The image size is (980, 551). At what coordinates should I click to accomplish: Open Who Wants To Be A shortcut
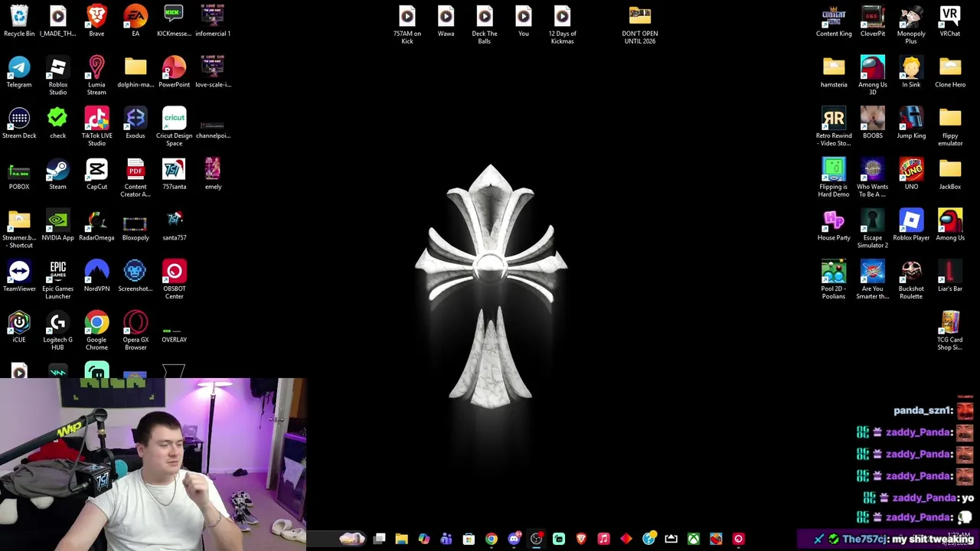tap(872, 178)
